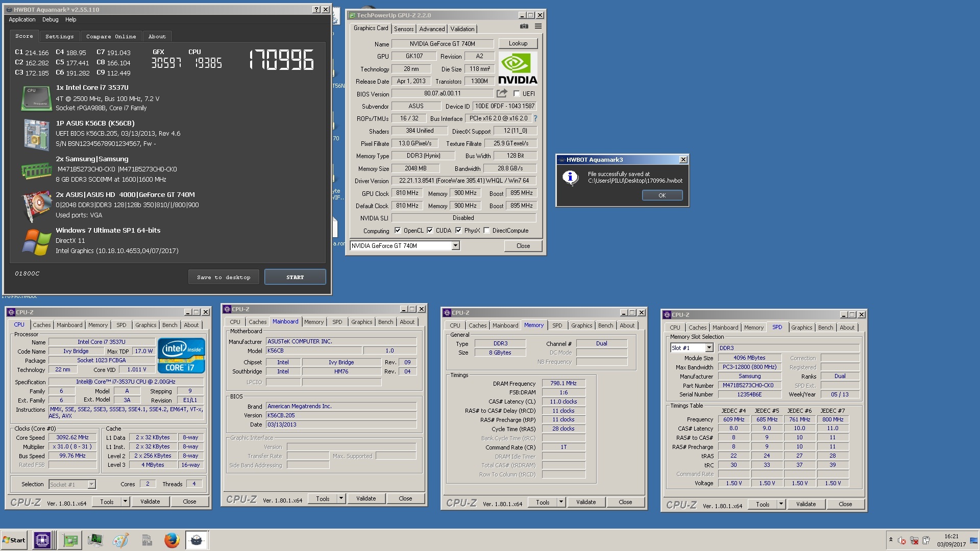Switch to the Compare Online tab

[x=111, y=36]
